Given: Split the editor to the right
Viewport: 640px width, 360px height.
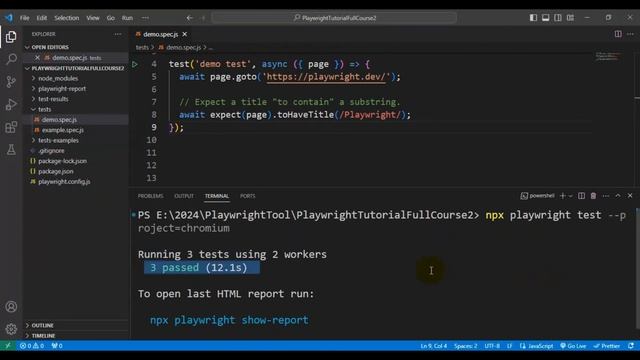Looking at the screenshot, I should [618, 34].
